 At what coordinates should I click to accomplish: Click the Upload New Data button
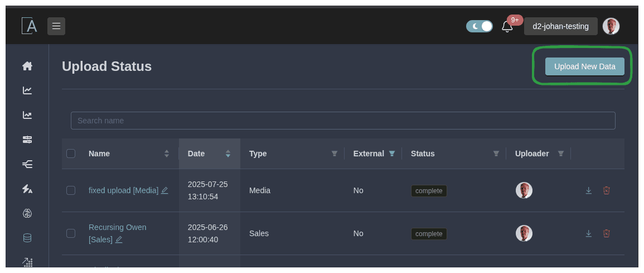coord(584,66)
